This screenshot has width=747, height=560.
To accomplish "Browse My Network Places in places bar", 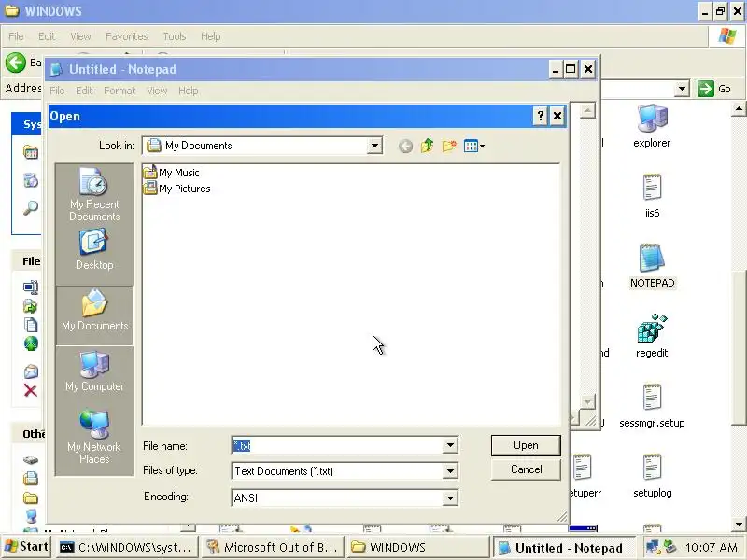I will click(94, 437).
